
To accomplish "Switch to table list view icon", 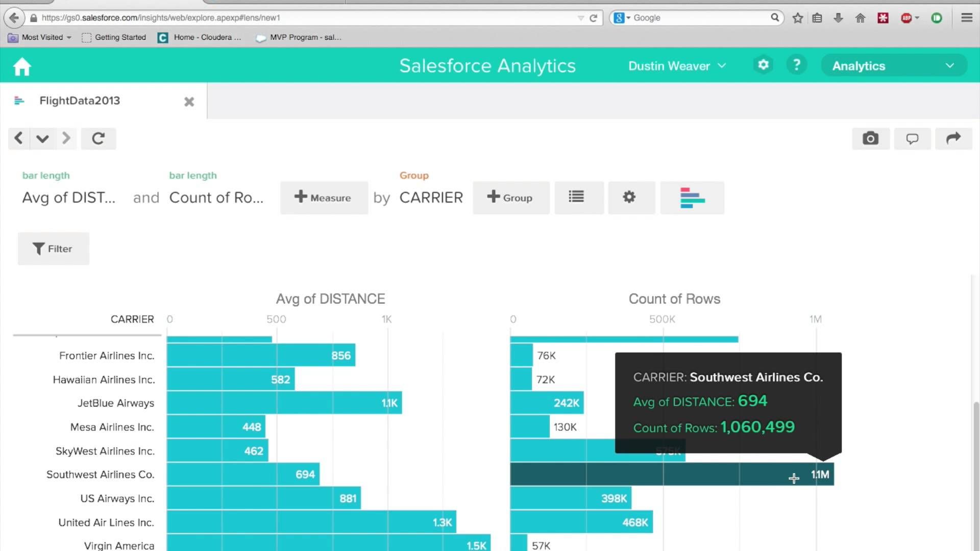I will [579, 197].
